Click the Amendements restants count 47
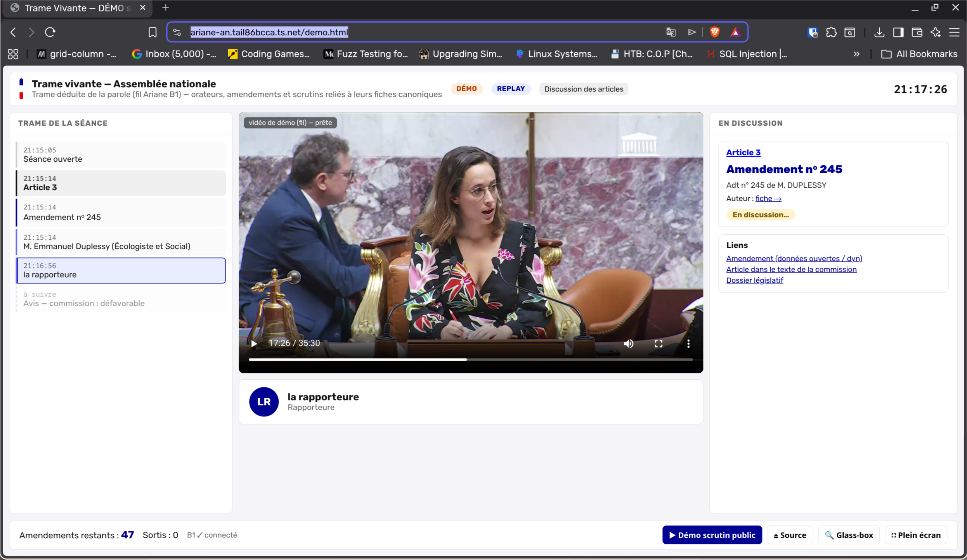 click(127, 535)
